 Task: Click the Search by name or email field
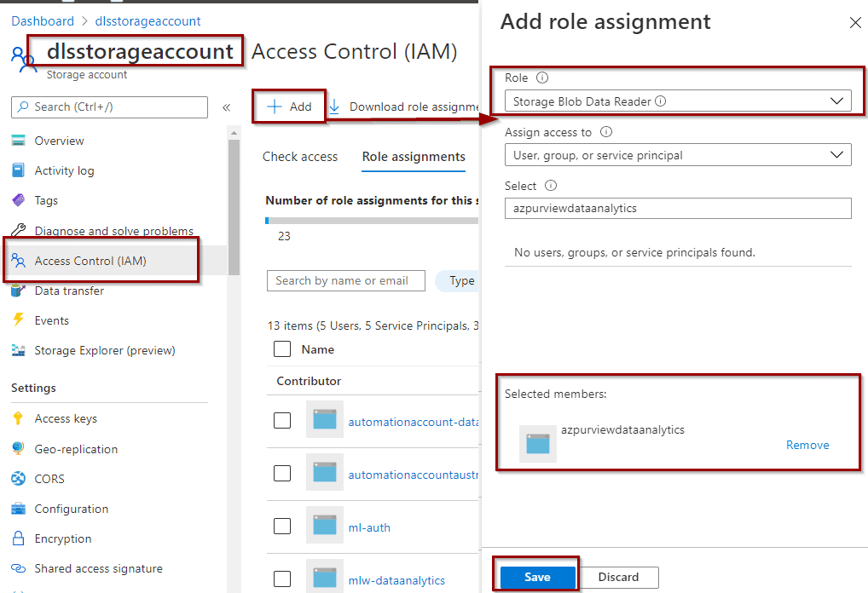pos(346,280)
